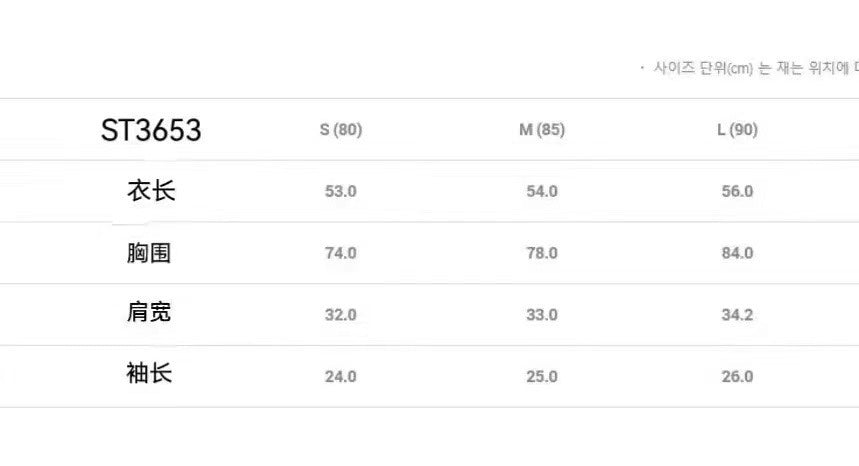Viewport: 859px width, 466px height.
Task: Click the 袖长 row label
Action: click(150, 374)
